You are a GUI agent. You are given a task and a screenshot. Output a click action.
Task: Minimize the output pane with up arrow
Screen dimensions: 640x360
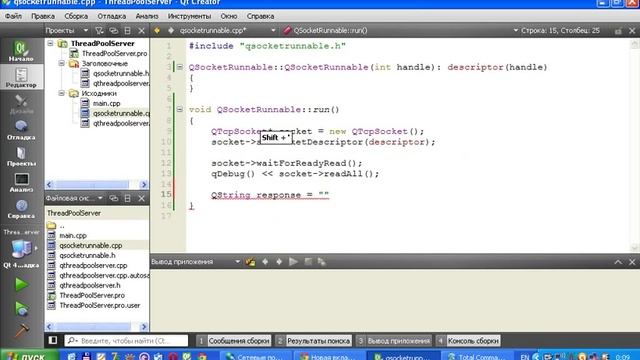pyautogui.click(x=618, y=262)
